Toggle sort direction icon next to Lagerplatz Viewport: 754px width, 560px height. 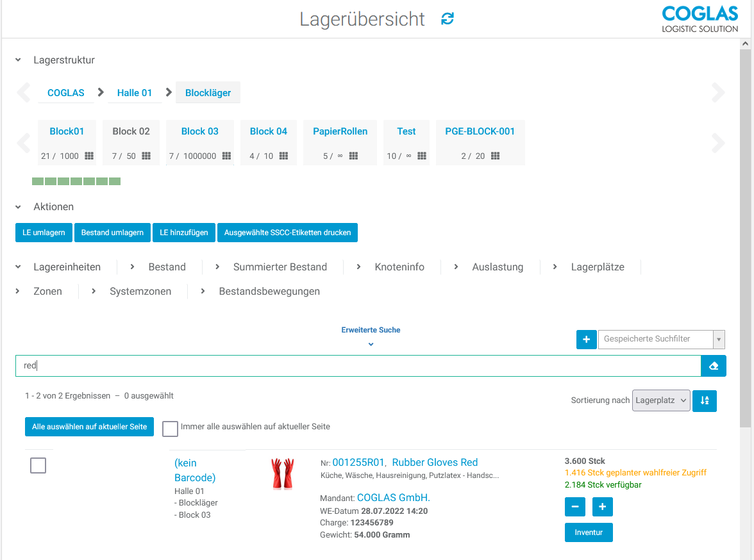pos(705,400)
